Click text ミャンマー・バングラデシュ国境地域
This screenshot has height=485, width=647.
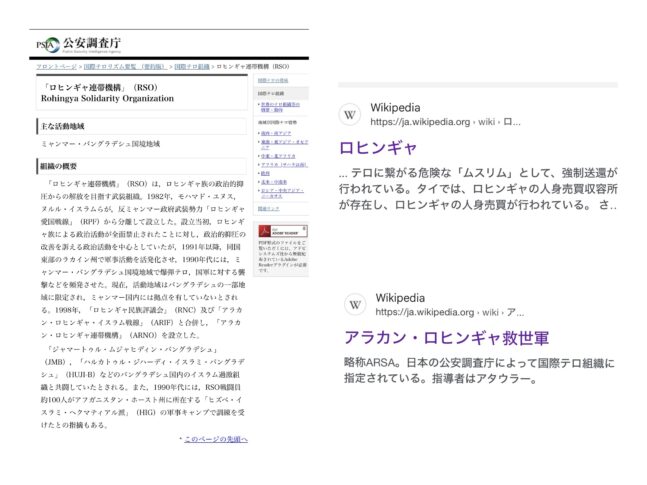[100, 144]
